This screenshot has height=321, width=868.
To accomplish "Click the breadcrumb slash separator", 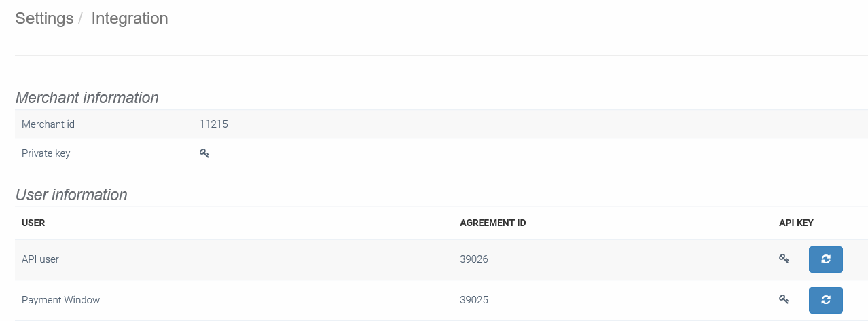I will [80, 18].
